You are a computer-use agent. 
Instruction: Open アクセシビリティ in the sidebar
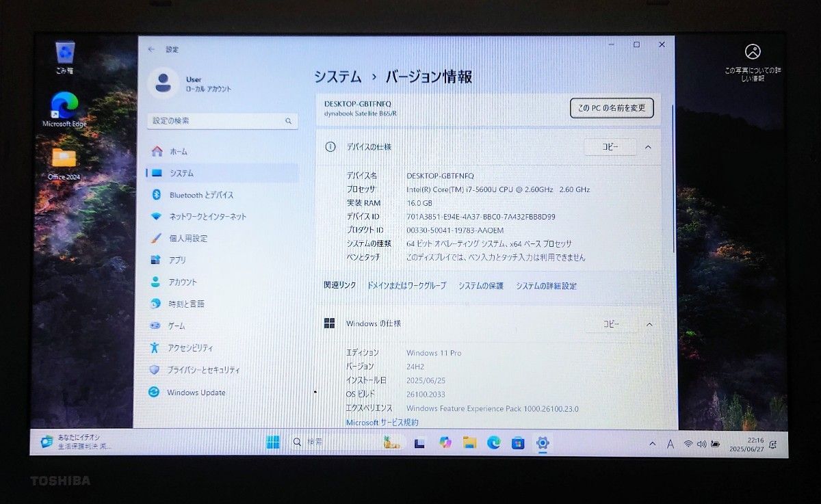coord(222,347)
